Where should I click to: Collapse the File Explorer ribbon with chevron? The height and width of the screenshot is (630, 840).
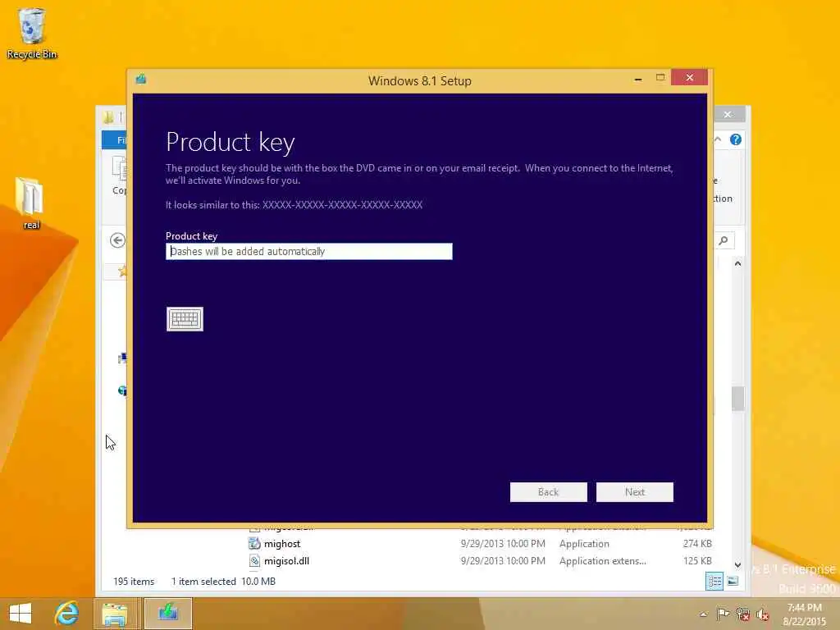tap(718, 139)
